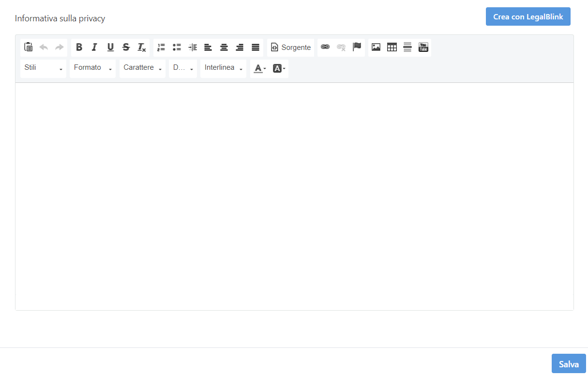
Task: Justify the text alignment
Action: [x=255, y=47]
